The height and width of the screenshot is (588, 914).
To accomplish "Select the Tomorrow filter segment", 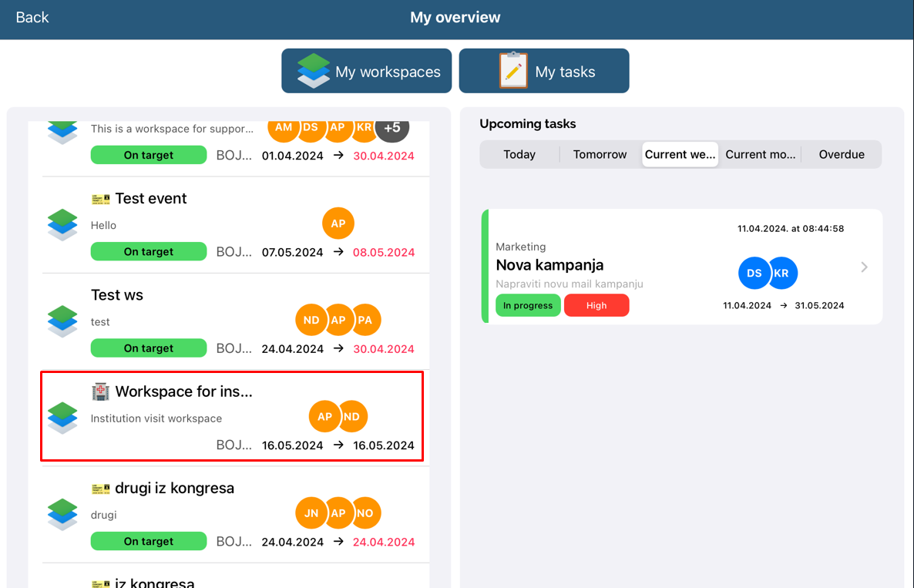I will (600, 154).
